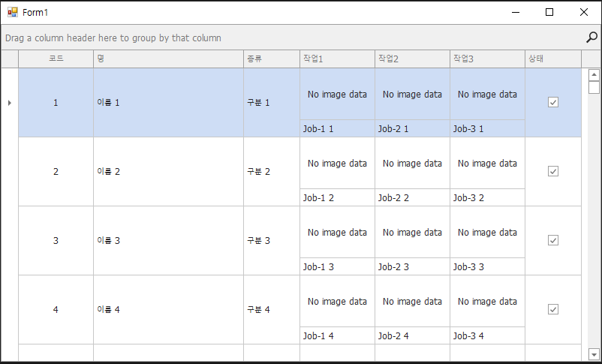Click the 작업1 image cell in row 4
Viewport: 602px width, 364px height.
pos(338,302)
